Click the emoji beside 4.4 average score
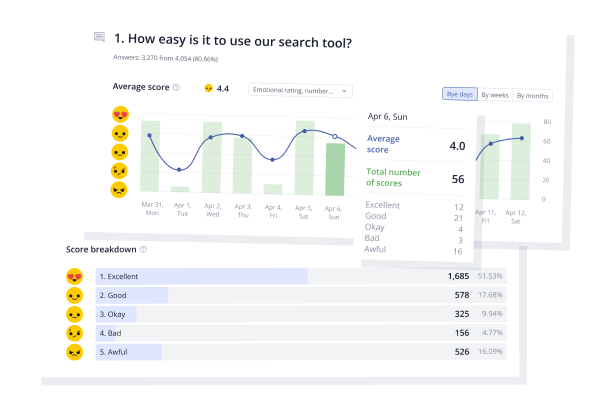This screenshot has height=400, width=600. tap(208, 89)
